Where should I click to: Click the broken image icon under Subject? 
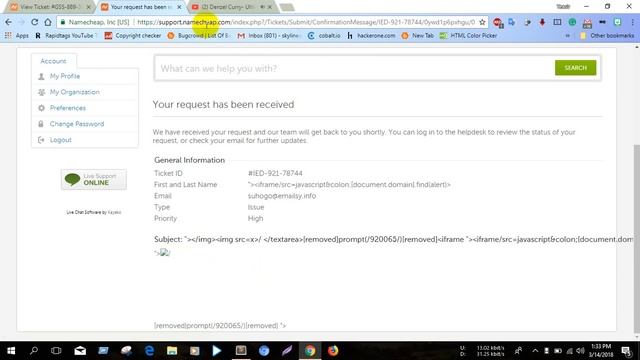(x=164, y=252)
